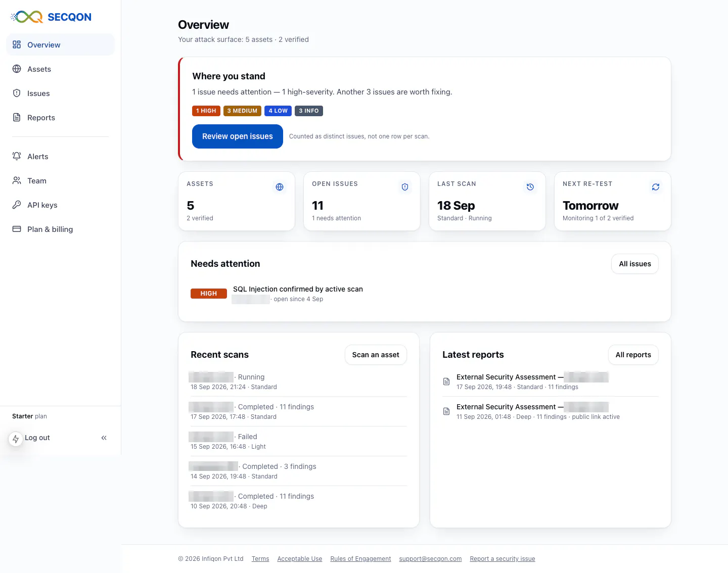Open Plan & billing page

coord(60,229)
